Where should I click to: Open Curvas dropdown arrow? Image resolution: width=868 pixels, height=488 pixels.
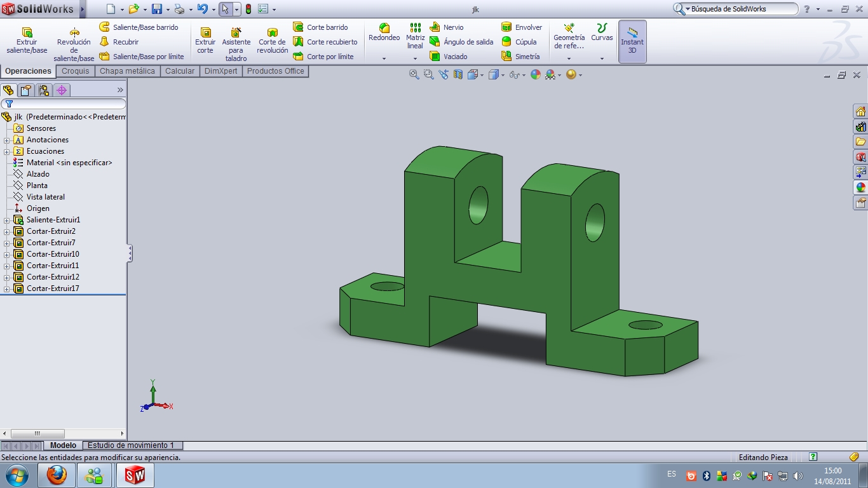click(x=602, y=58)
